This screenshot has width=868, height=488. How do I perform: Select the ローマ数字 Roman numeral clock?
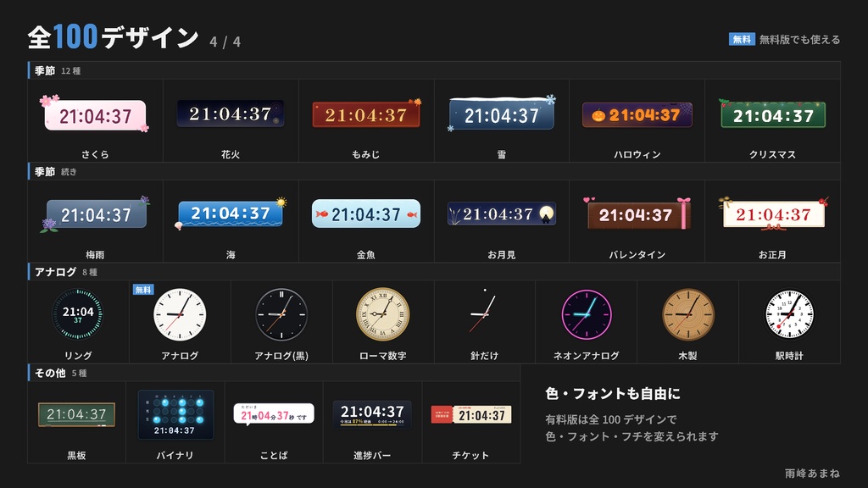click(x=382, y=314)
